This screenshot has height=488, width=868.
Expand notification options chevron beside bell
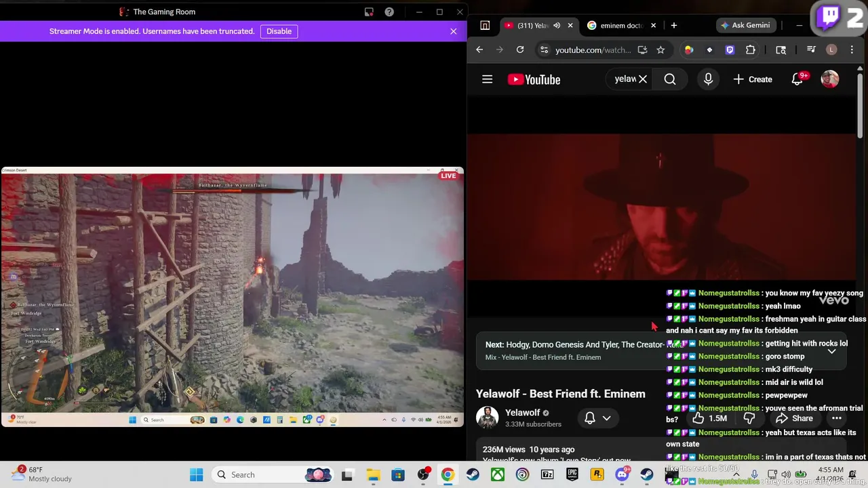click(606, 418)
